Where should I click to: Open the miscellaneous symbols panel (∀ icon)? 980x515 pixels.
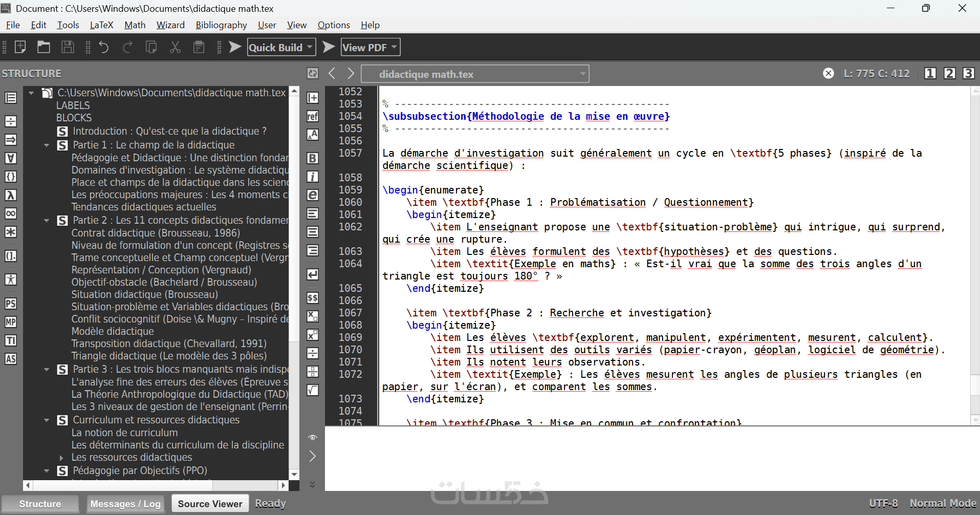tap(11, 158)
